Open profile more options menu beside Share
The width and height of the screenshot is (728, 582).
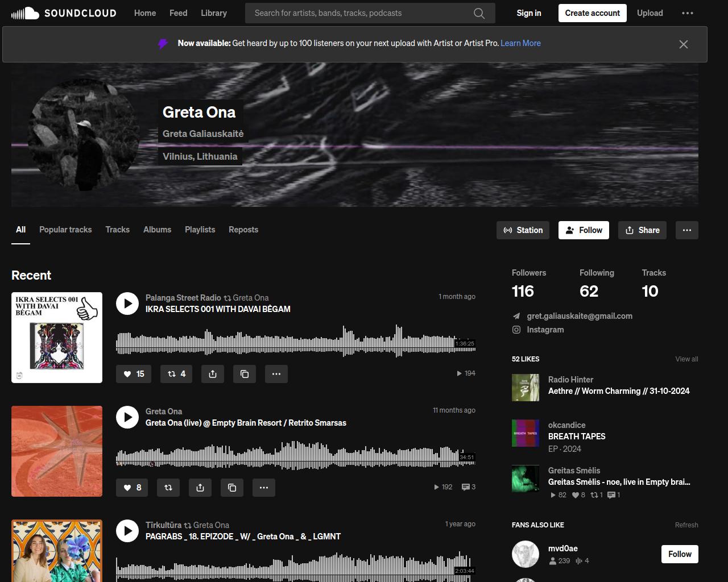click(x=686, y=230)
